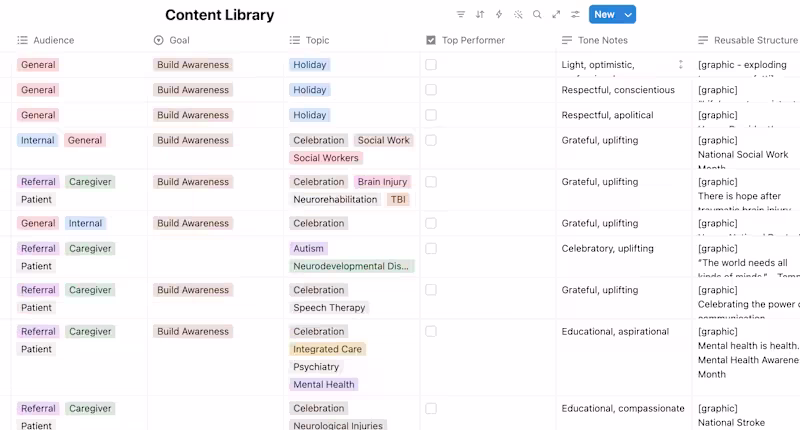Screen dimensions: 800x430
Task: Click the expand full-page arrows icon
Action: coord(556,14)
